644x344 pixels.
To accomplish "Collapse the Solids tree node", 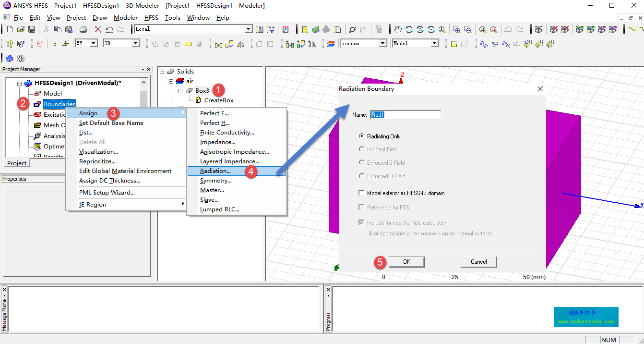I will pos(162,72).
